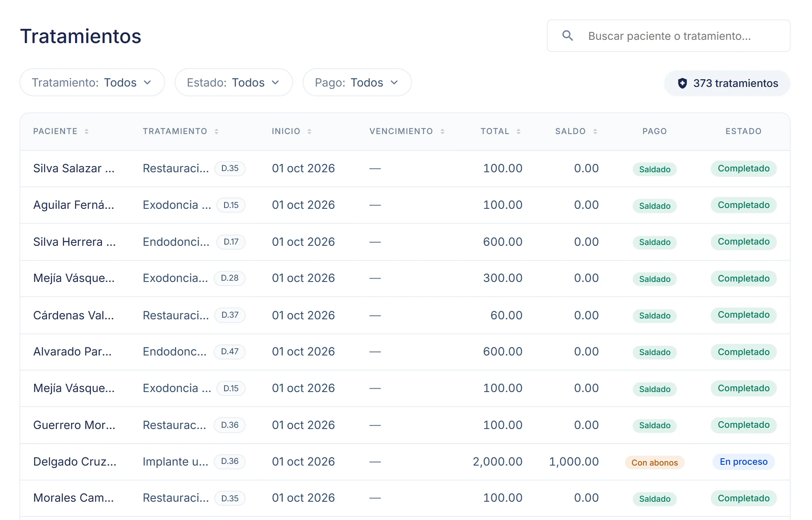This screenshot has height=520, width=812.
Task: Open patient Delgado Cruz... row
Action: tap(405, 462)
